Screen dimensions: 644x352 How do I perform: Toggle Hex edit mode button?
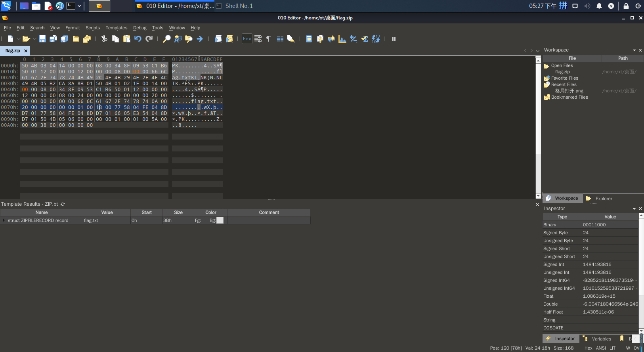tap(247, 39)
